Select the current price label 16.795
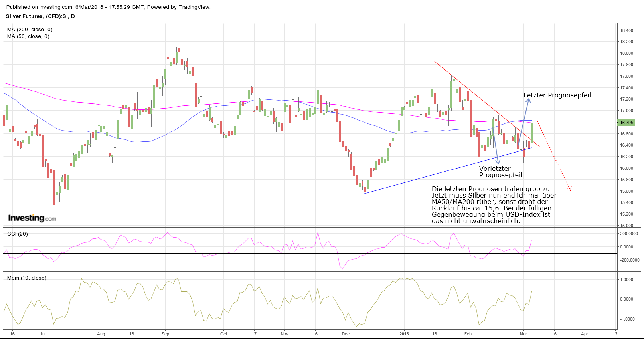644x339 pixels. point(626,123)
